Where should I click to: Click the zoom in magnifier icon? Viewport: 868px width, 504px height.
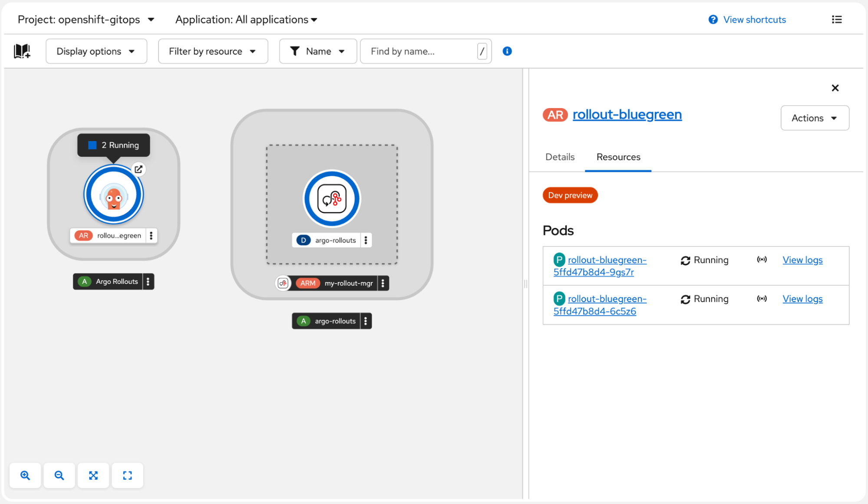[x=25, y=475]
